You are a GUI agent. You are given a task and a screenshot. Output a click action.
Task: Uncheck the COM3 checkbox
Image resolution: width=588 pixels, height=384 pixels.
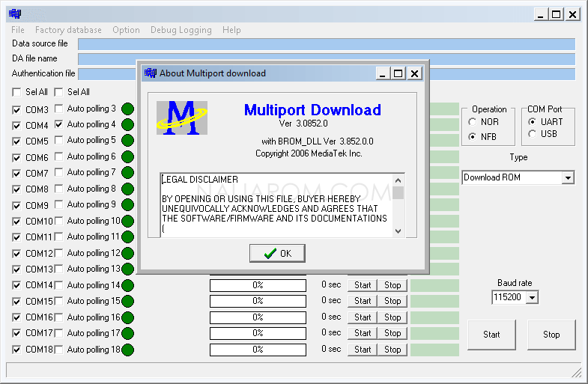point(16,110)
